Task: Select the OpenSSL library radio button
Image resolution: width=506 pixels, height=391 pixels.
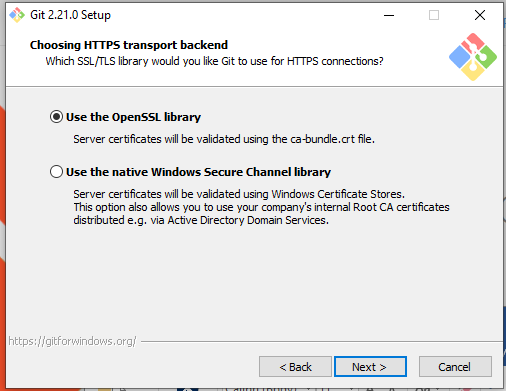Action: point(56,117)
